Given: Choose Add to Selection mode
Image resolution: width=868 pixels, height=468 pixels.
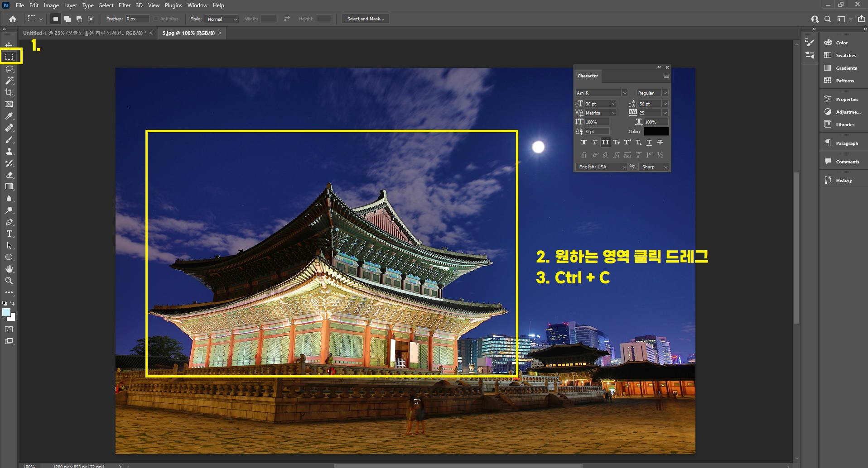Looking at the screenshot, I should pyautogui.click(x=68, y=19).
